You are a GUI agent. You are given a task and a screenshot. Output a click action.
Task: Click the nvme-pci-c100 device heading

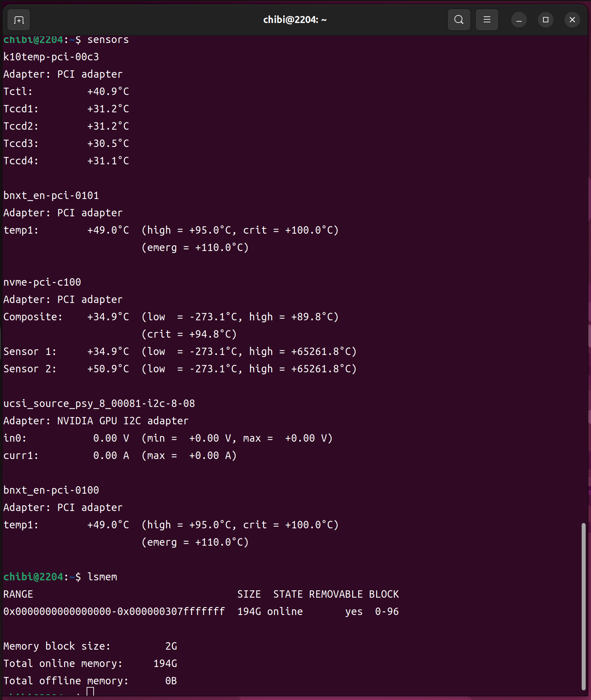point(42,282)
